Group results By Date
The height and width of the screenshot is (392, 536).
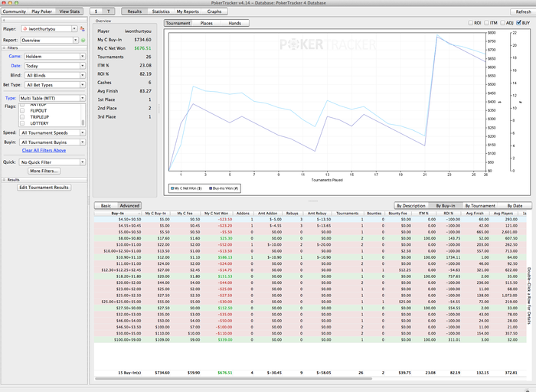(x=515, y=206)
